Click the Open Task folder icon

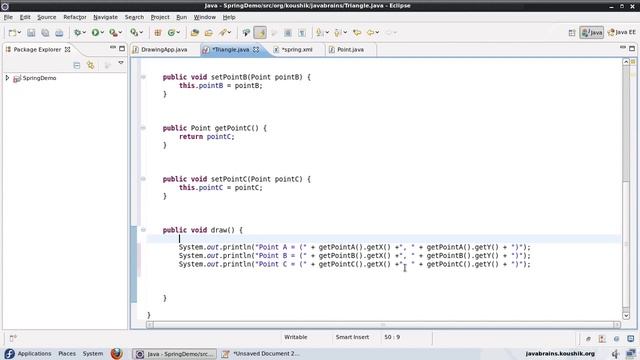pos(209,33)
